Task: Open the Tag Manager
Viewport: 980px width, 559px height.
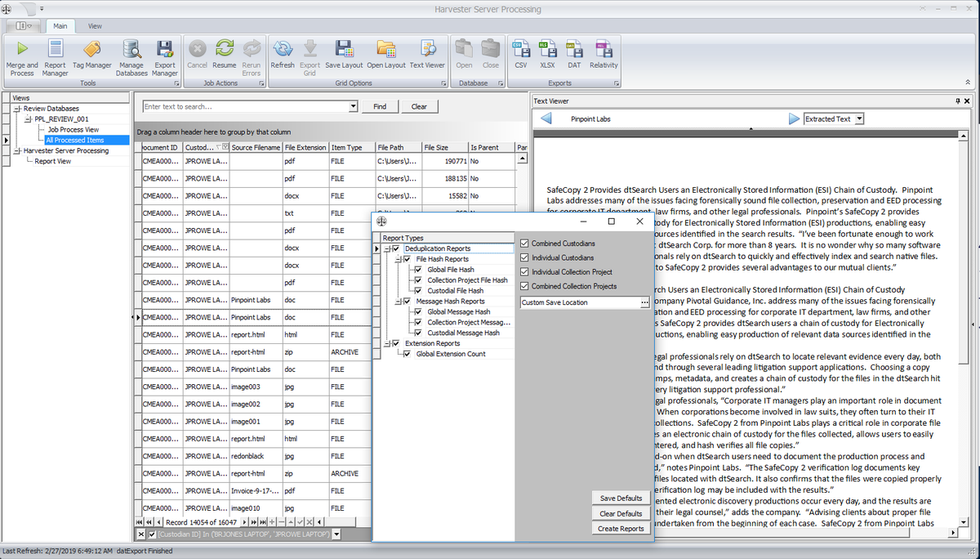Action: pos(91,54)
